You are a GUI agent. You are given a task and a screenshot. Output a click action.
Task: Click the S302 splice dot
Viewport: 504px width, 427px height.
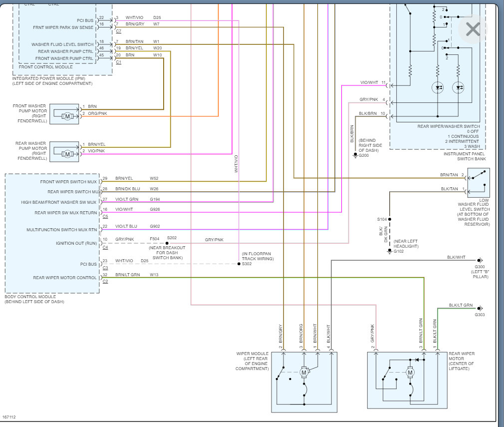[x=239, y=264]
